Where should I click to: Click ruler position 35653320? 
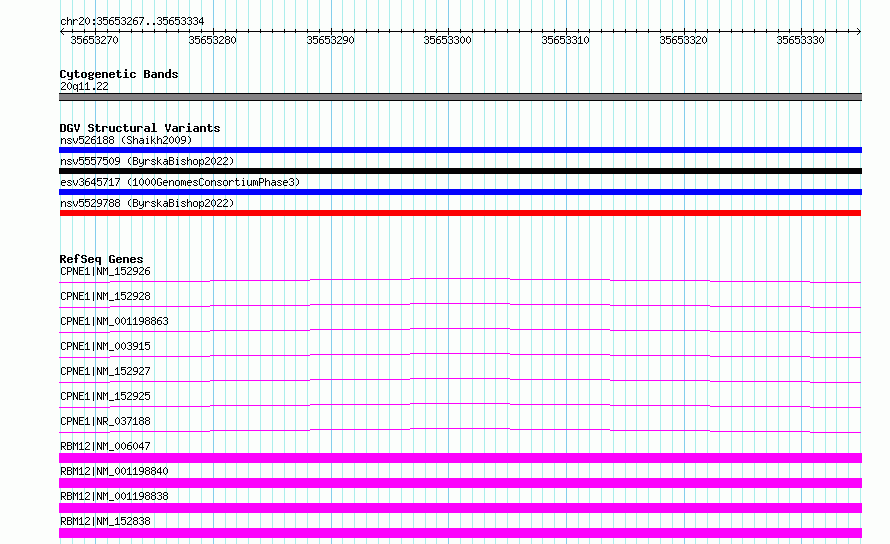tap(683, 40)
